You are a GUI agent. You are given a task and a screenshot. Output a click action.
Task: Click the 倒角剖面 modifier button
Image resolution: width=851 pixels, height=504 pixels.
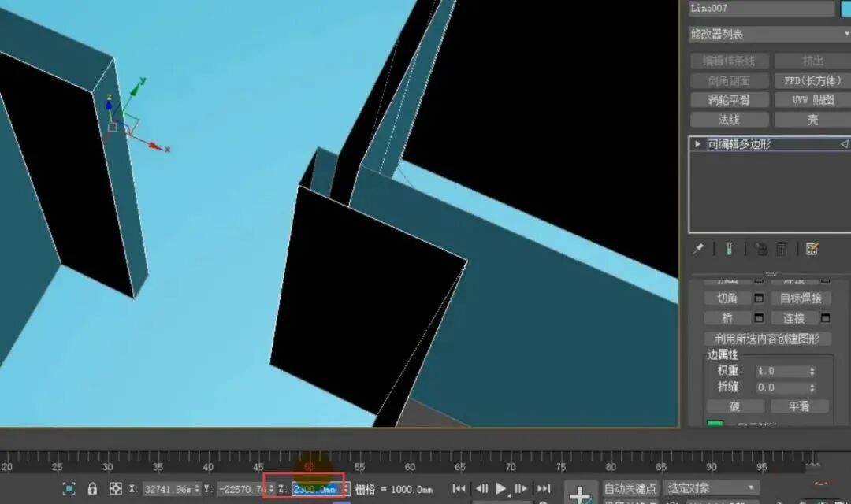point(729,80)
